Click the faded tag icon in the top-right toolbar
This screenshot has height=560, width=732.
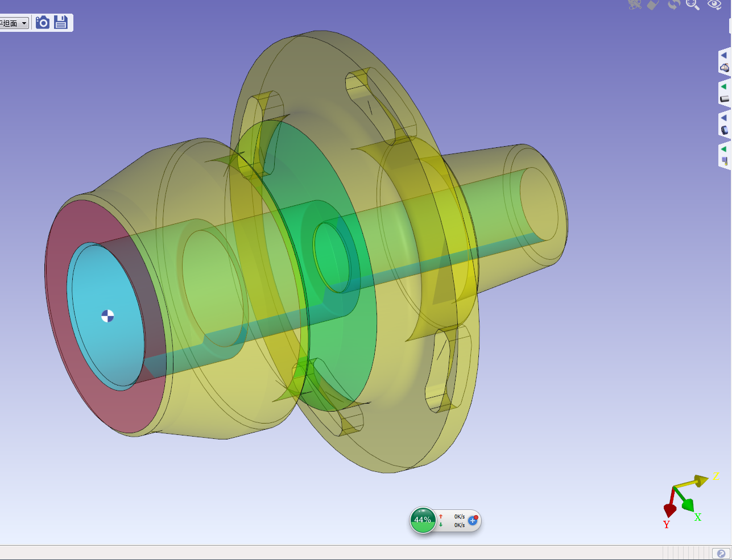tap(654, 5)
